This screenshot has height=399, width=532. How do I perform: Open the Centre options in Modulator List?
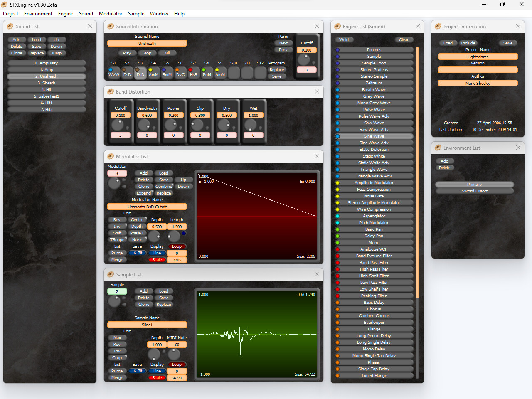click(x=138, y=219)
